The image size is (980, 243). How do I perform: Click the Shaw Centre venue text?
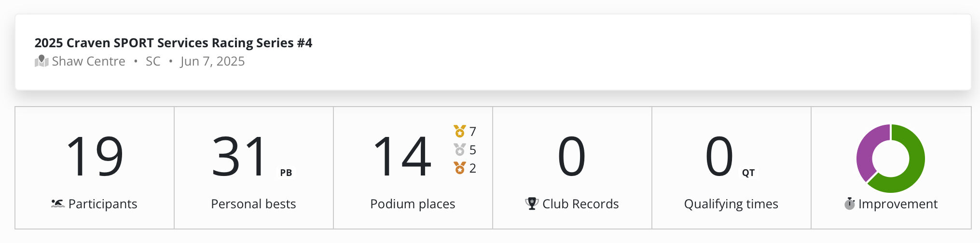point(89,61)
